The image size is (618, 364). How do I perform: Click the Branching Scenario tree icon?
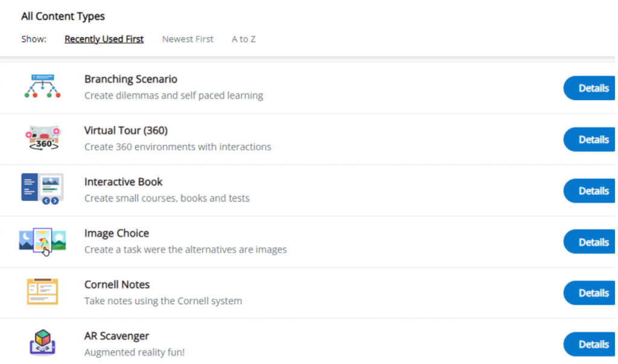click(43, 86)
